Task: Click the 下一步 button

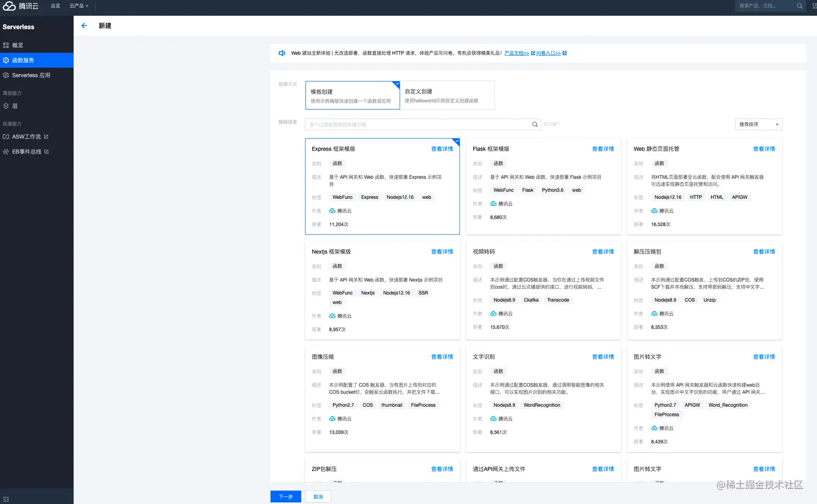Action: [286, 496]
